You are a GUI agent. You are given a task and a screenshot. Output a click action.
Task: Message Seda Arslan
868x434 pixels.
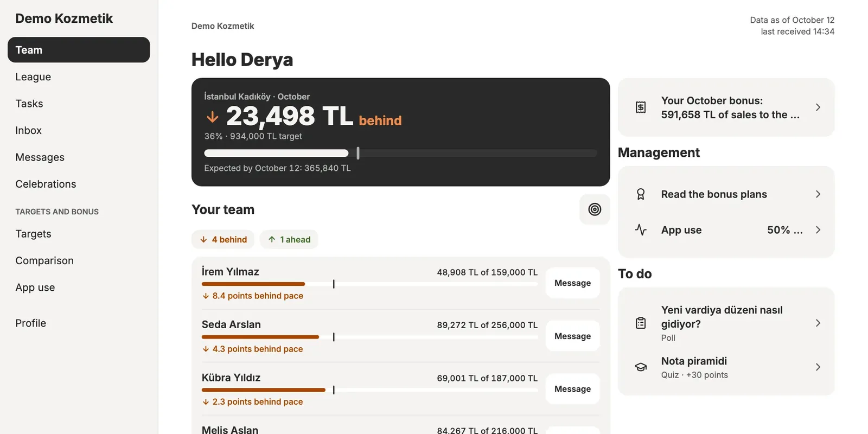tap(572, 336)
